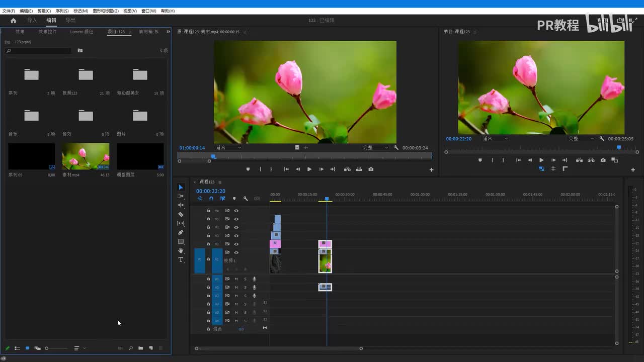
Task: Switch to the Lumetri 颜色 tab
Action: [x=82, y=32]
